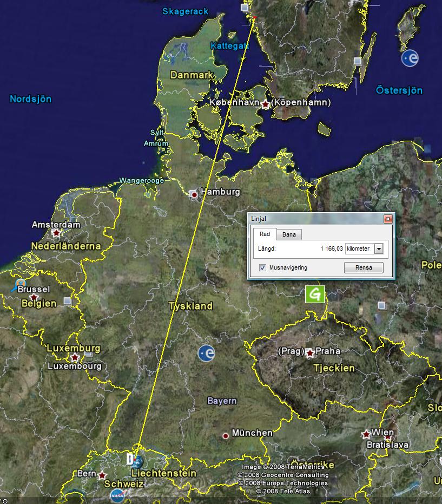This screenshot has width=442, height=504.
Task: Click the Wangerooge label
Action: pos(141,181)
